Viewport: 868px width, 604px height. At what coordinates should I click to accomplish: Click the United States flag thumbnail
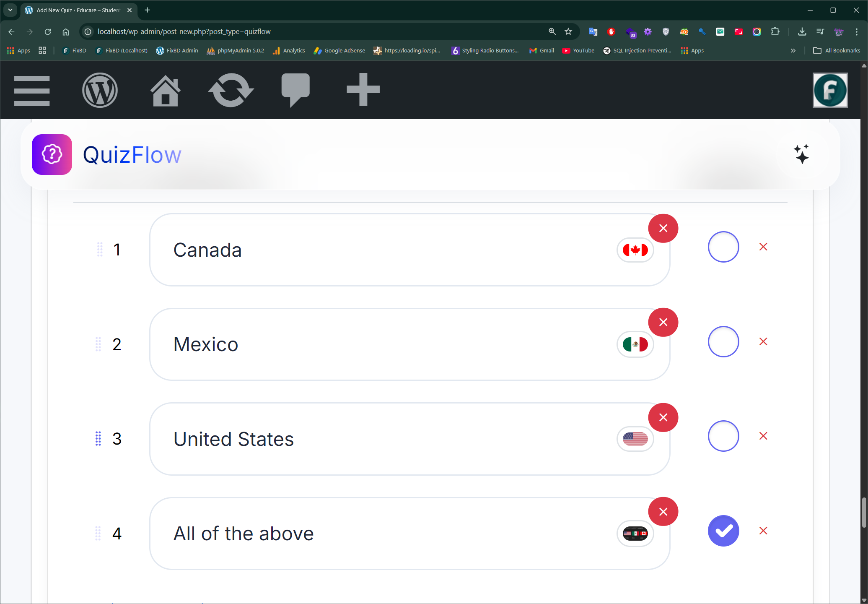click(635, 439)
